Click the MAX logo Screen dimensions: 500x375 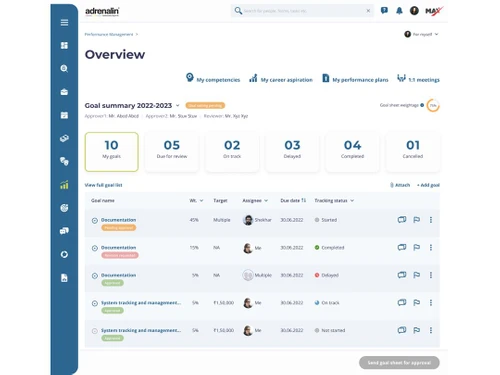click(x=434, y=11)
